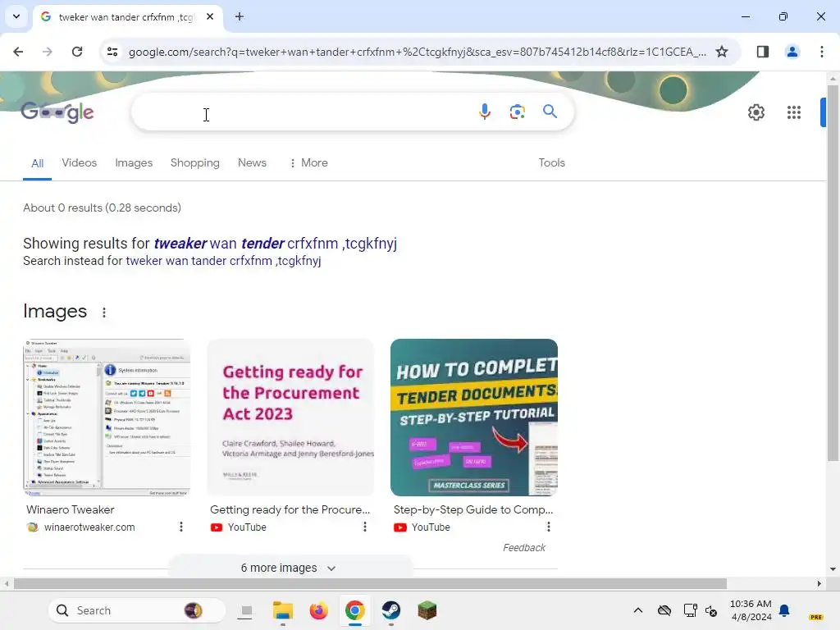This screenshot has height=630, width=840.
Task: Open Steam from the taskbar
Action: coord(391,610)
